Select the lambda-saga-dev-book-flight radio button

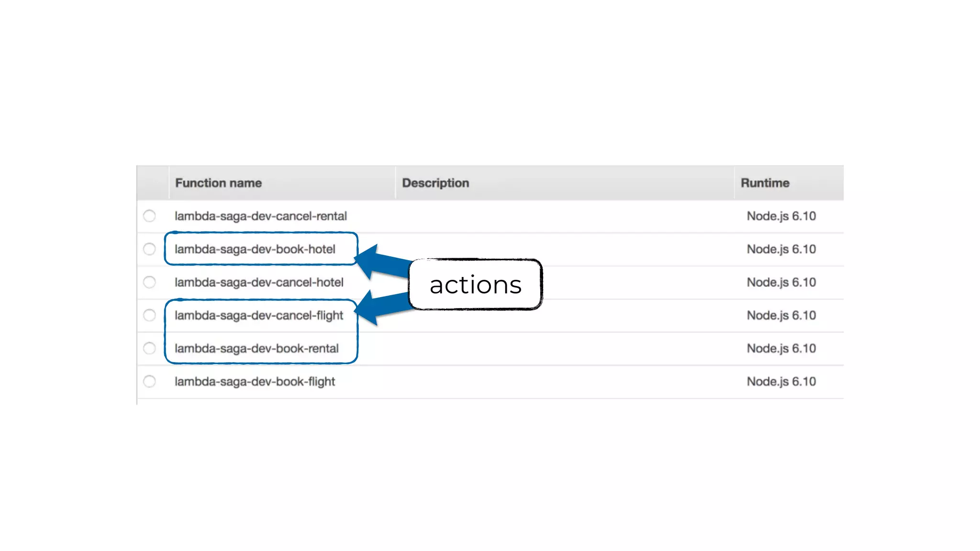click(149, 381)
